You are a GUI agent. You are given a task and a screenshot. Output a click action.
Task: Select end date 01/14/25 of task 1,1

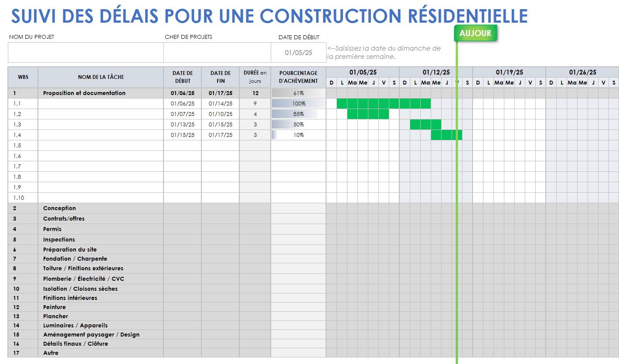click(221, 104)
